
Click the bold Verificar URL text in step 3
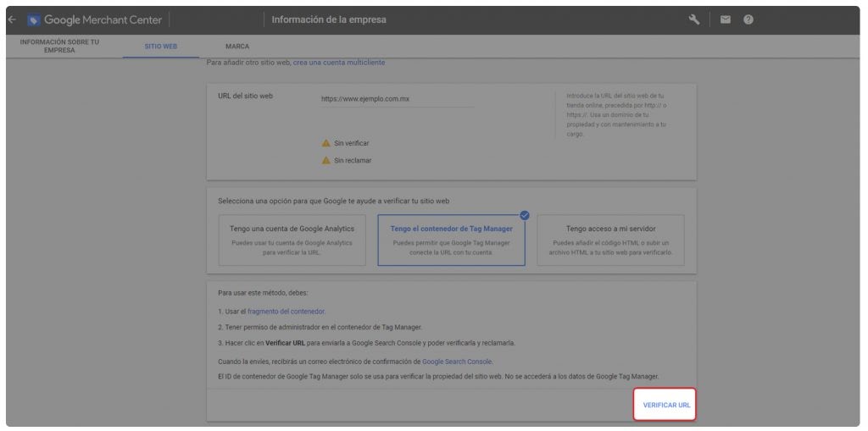tap(285, 343)
